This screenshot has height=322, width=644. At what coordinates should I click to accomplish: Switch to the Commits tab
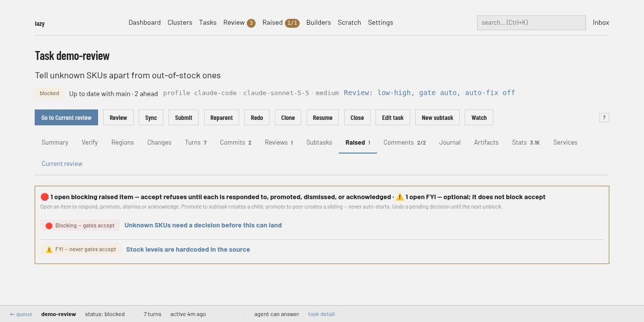coord(236,142)
